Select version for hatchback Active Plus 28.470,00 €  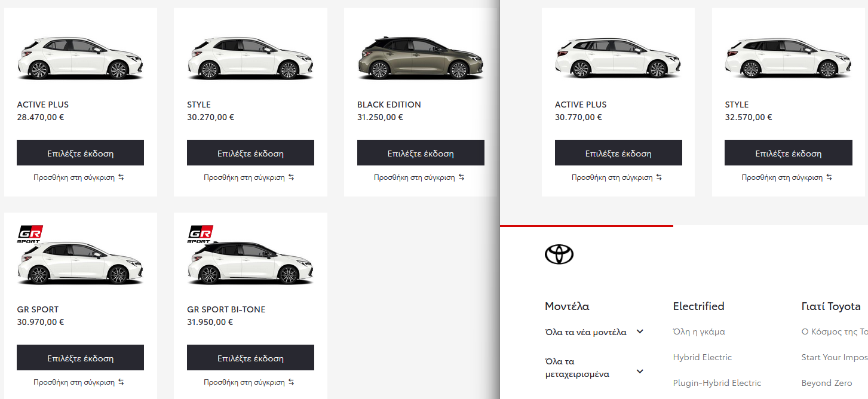point(80,153)
